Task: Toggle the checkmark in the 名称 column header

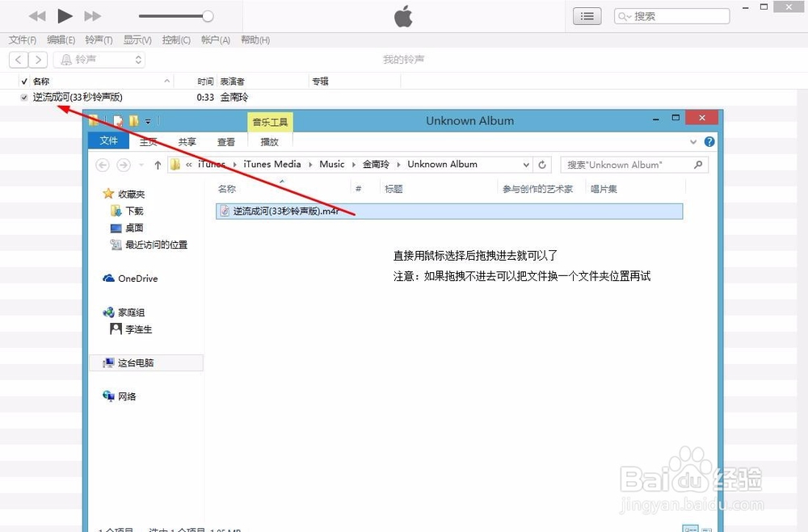Action: pos(23,81)
